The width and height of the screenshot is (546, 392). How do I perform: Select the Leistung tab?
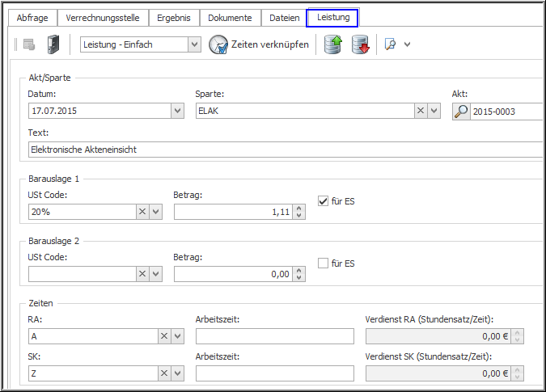coord(333,18)
